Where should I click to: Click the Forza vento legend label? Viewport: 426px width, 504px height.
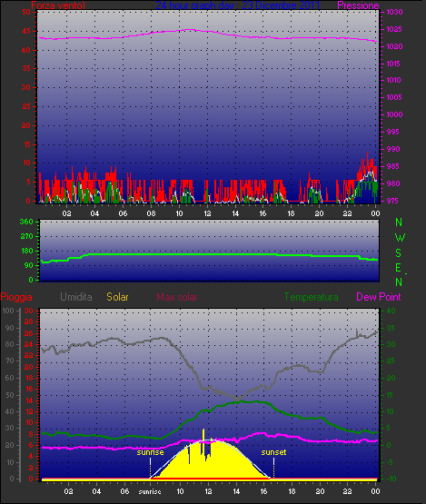pyautogui.click(x=58, y=5)
